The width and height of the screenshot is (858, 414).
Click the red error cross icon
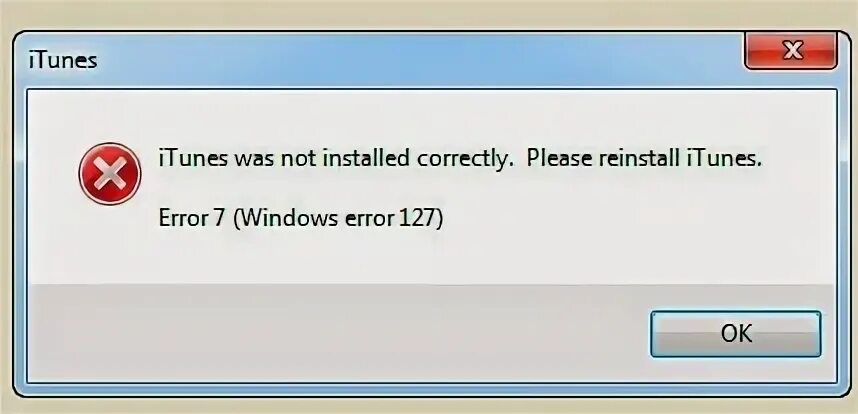pyautogui.click(x=110, y=174)
